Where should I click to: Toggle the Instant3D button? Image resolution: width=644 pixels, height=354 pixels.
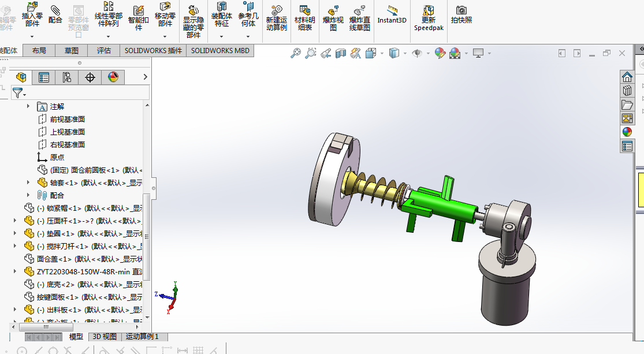click(392, 15)
